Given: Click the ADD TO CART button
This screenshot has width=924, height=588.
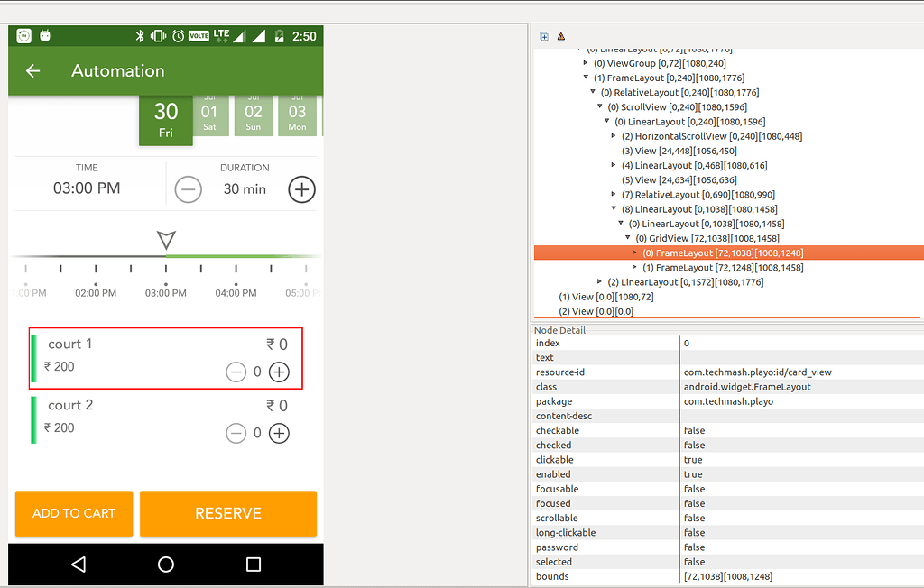Looking at the screenshot, I should coord(73,513).
